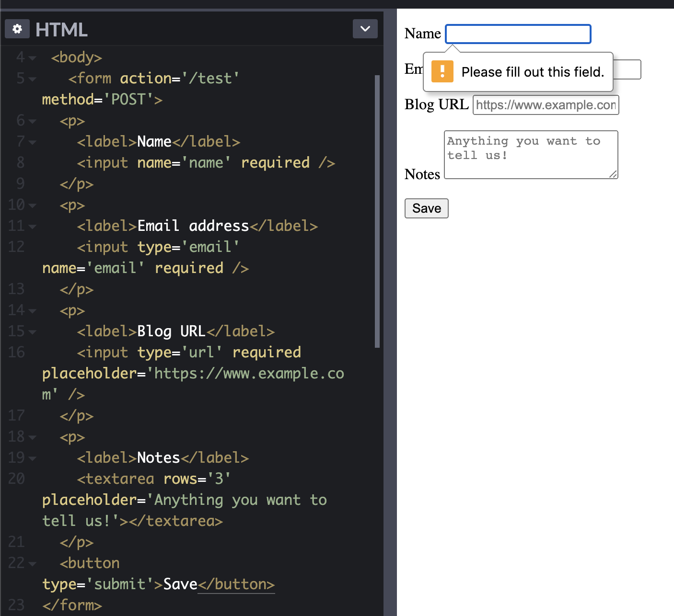Collapse the button element at line 22
The height and width of the screenshot is (616, 674).
point(33,564)
